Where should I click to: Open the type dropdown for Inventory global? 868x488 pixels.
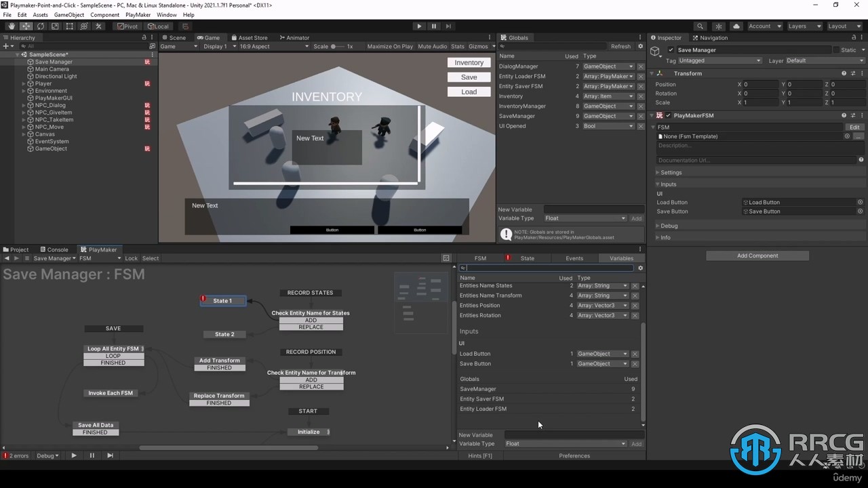[x=608, y=96]
